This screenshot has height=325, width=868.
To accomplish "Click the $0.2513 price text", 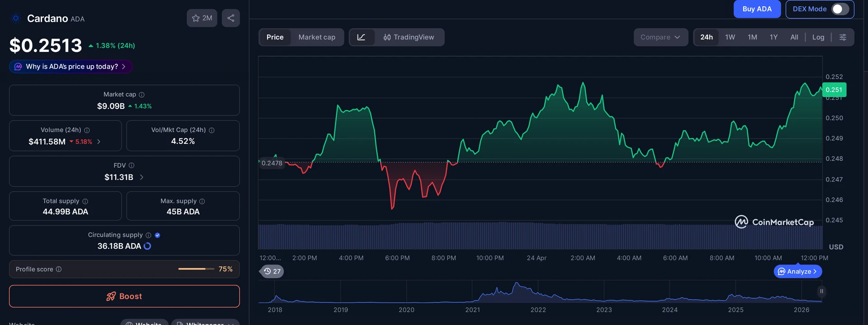I will [46, 45].
